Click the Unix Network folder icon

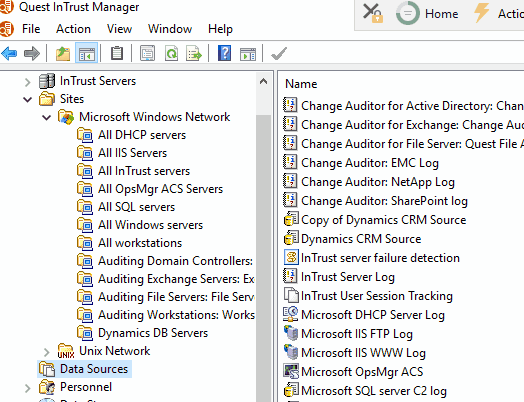[x=66, y=351]
